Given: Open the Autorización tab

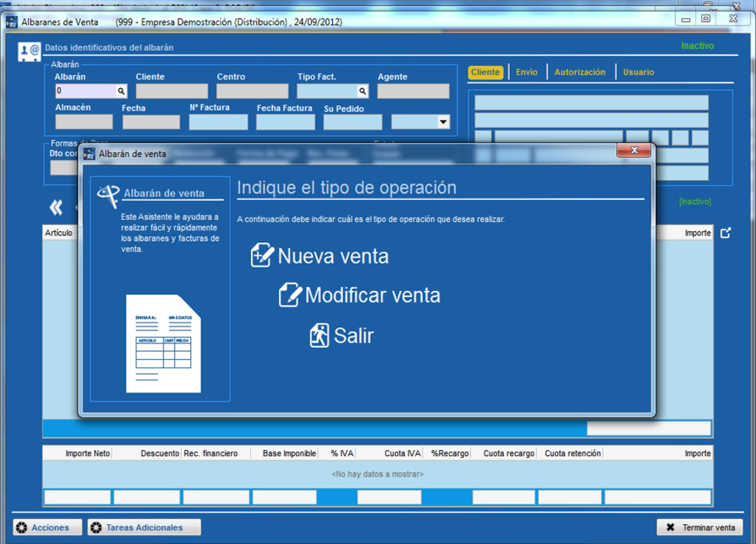Looking at the screenshot, I should [x=580, y=72].
